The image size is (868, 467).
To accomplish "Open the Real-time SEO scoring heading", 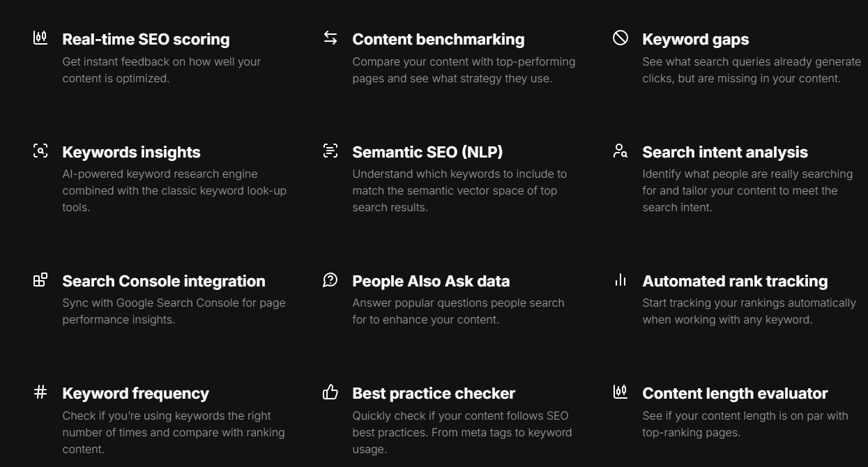I will (146, 40).
